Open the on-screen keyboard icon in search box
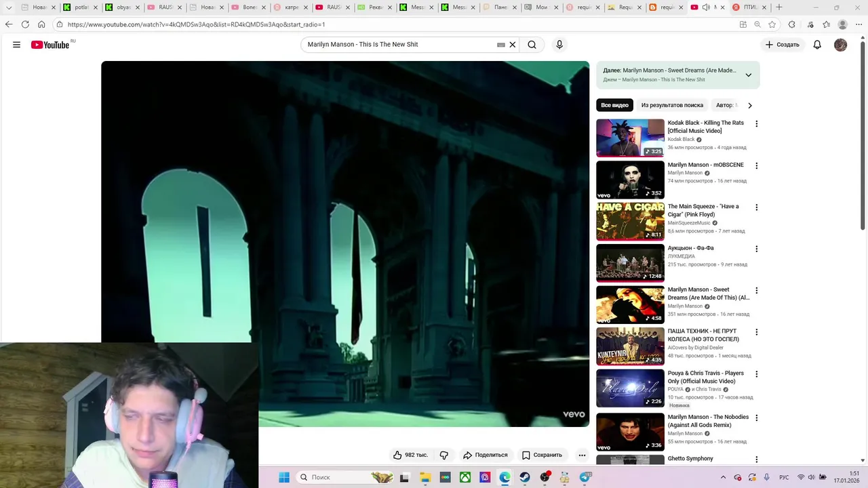 click(501, 45)
